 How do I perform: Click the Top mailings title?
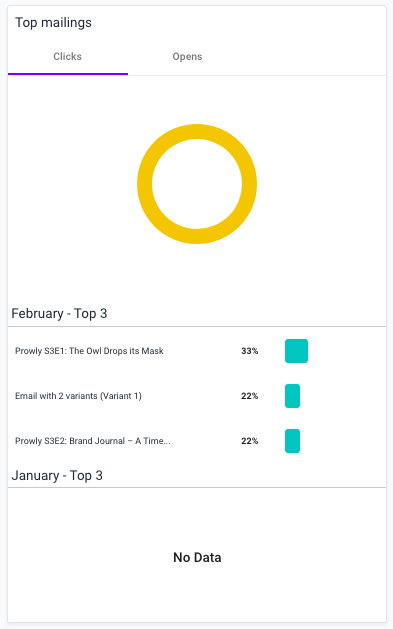pos(53,22)
